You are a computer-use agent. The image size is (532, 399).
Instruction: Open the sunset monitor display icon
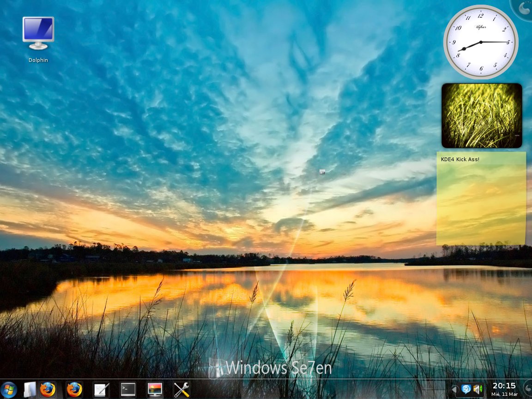(155, 390)
